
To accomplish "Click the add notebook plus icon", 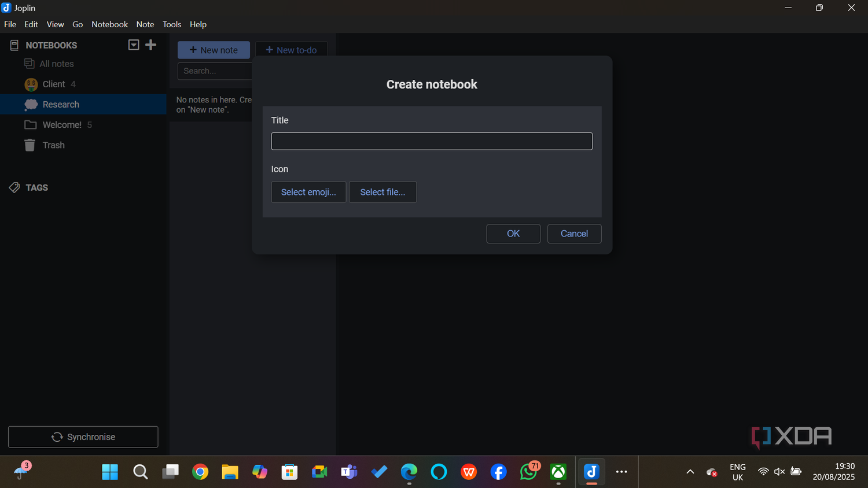I will [x=150, y=45].
